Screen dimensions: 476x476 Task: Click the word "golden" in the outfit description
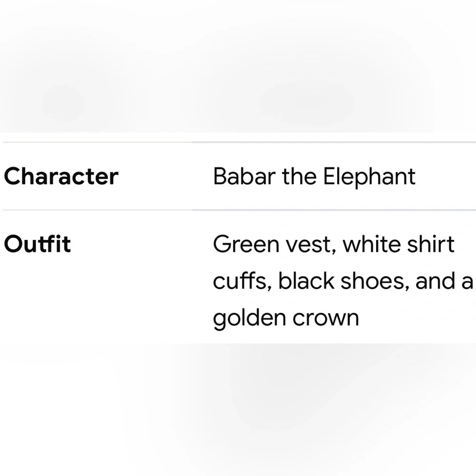click(x=249, y=319)
